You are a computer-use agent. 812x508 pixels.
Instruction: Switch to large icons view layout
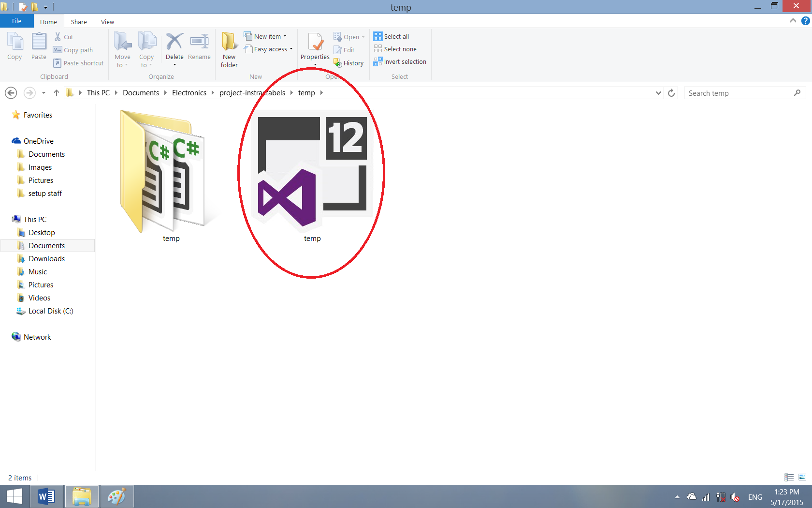802,477
